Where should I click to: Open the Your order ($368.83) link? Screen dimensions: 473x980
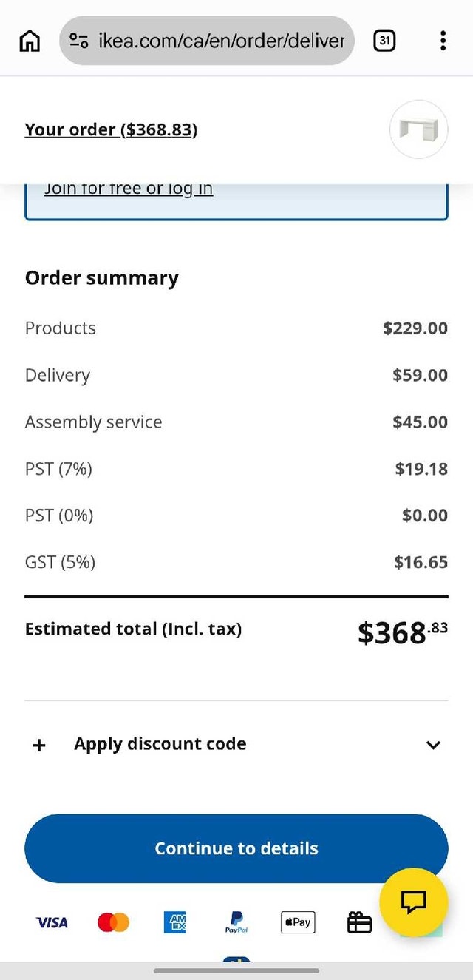pos(111,130)
